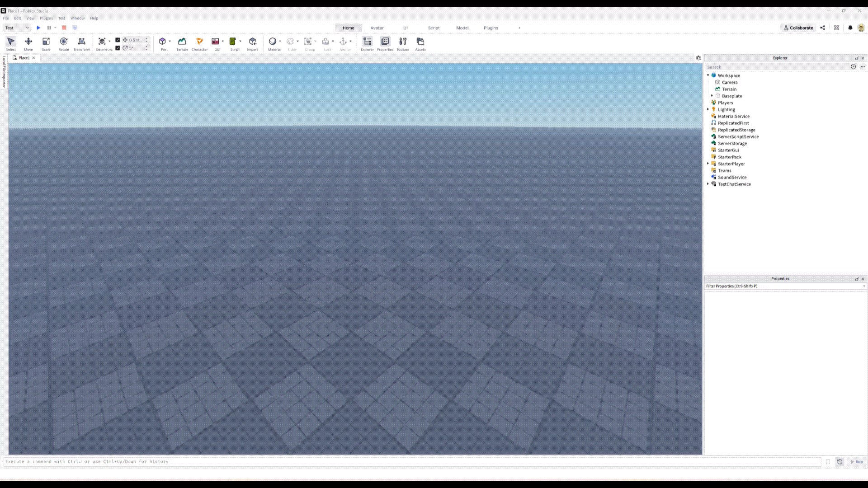
Task: Open Explorer more options ellipsis
Action: click(863, 67)
